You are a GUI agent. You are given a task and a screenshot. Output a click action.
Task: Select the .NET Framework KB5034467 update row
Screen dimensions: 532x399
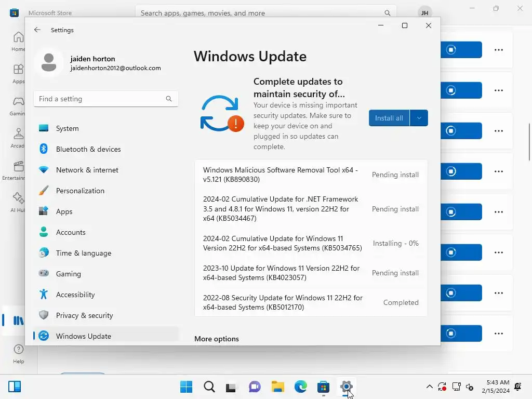(x=311, y=209)
